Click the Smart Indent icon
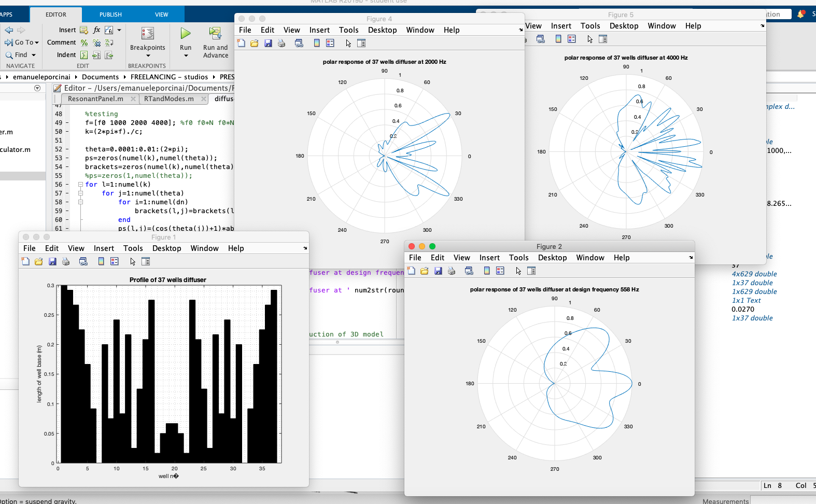 pos(84,55)
